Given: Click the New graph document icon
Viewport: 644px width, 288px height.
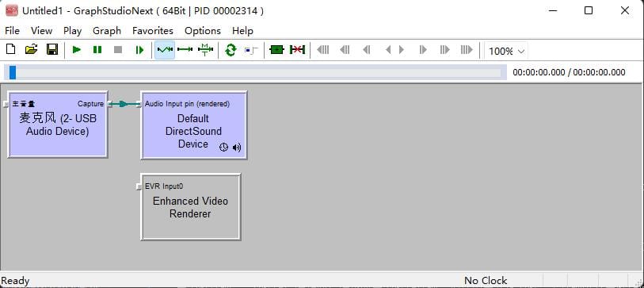Looking at the screenshot, I should [10, 50].
